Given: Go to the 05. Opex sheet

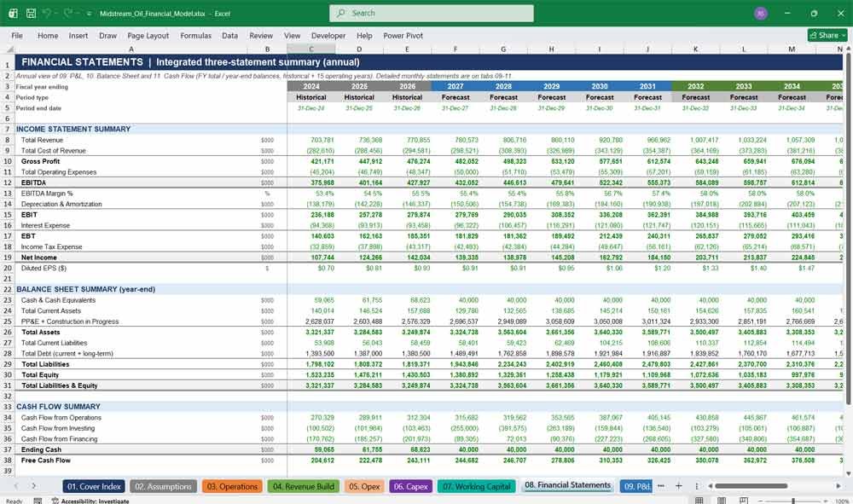Looking at the screenshot, I should click(364, 486).
